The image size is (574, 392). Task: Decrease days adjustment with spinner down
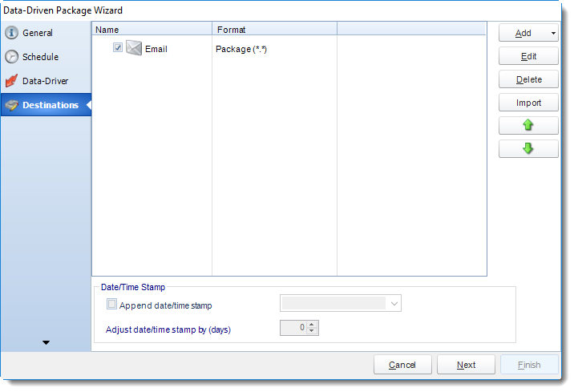312,331
